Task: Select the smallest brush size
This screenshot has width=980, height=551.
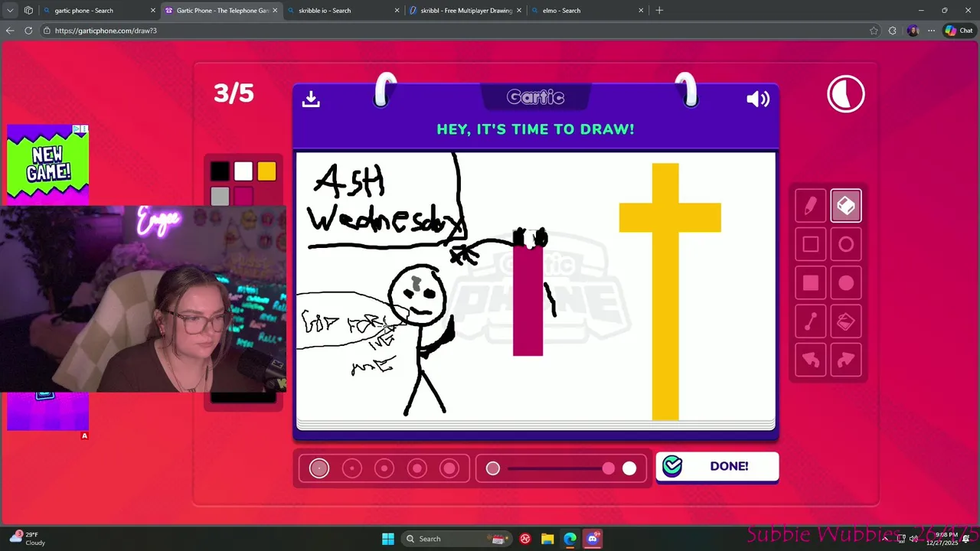Action: [319, 468]
